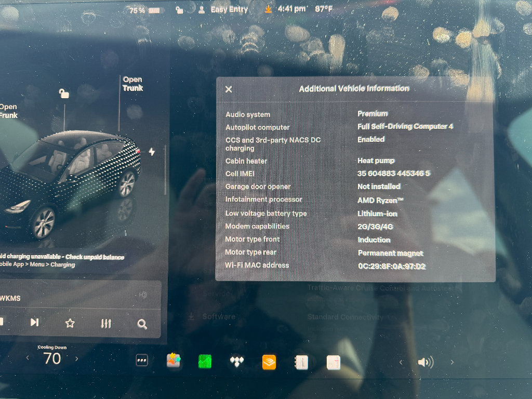532x399 pixels.
Task: Select the Wi-Fi MAC address value
Action: click(392, 267)
